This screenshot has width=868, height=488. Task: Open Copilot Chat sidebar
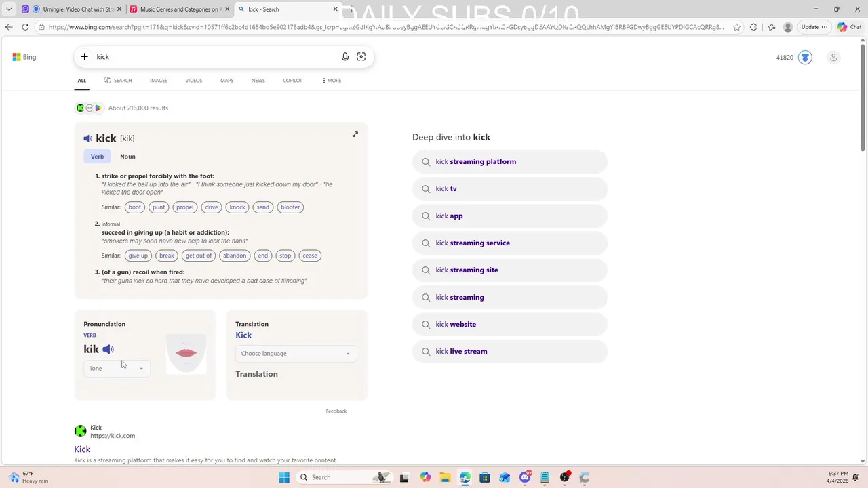click(x=850, y=27)
